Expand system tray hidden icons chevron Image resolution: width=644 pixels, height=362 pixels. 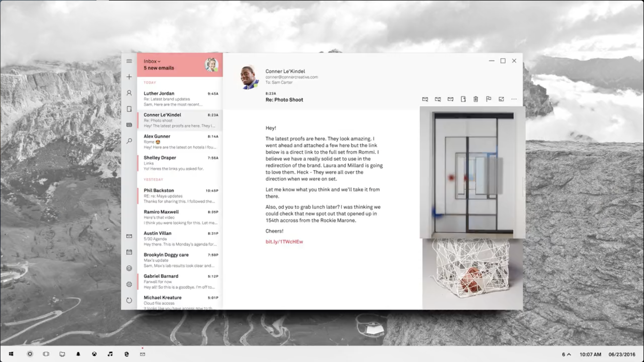569,354
